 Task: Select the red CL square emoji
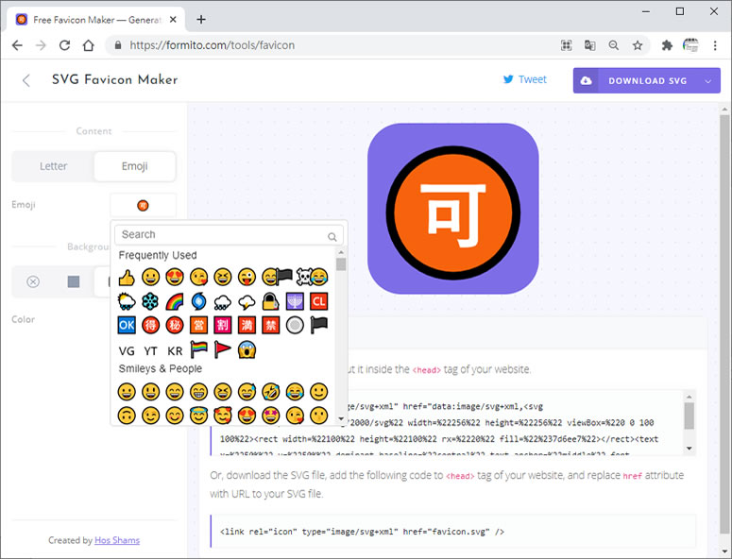tap(318, 301)
